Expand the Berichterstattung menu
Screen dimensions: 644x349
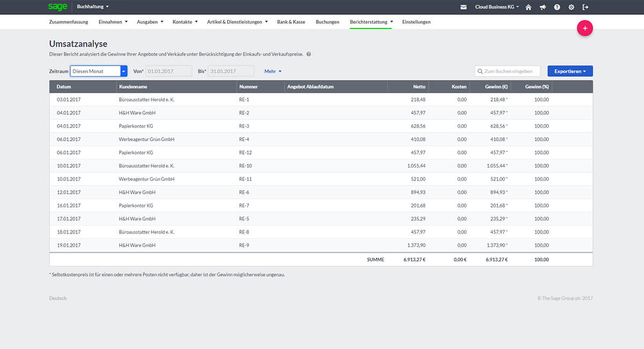click(371, 22)
